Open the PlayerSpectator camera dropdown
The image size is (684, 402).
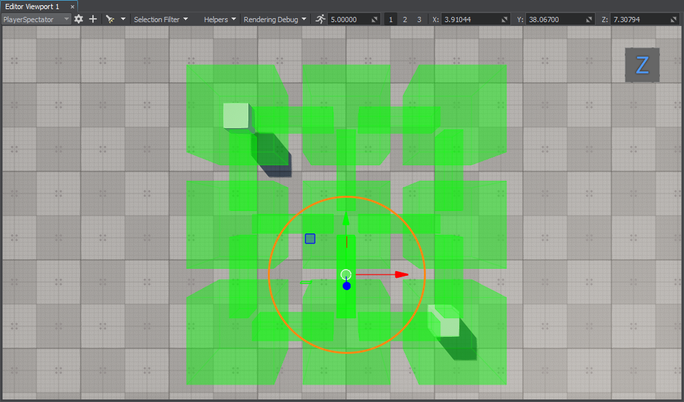[36, 19]
